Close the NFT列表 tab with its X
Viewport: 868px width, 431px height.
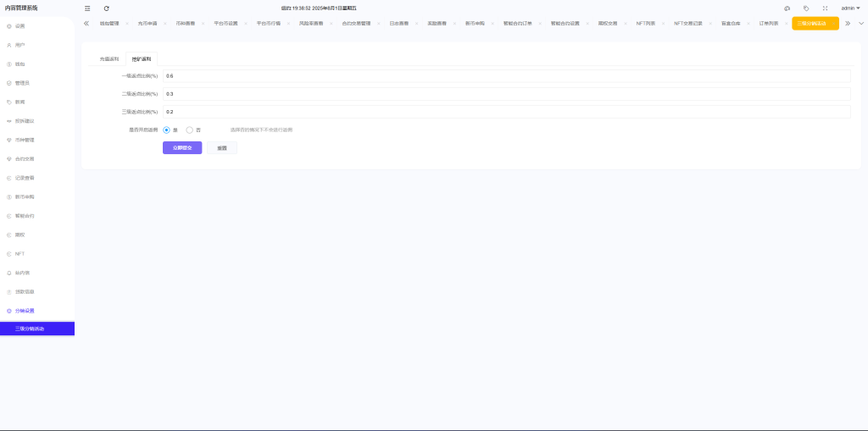[662, 24]
